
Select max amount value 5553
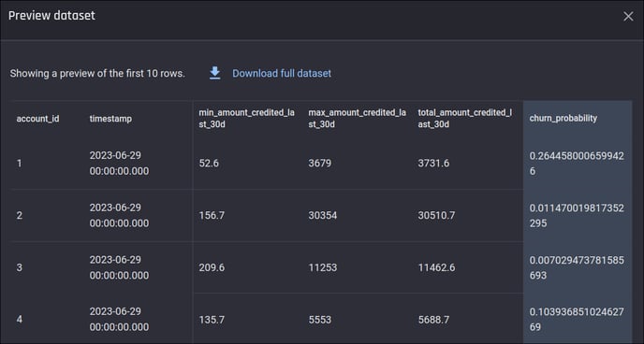click(319, 320)
